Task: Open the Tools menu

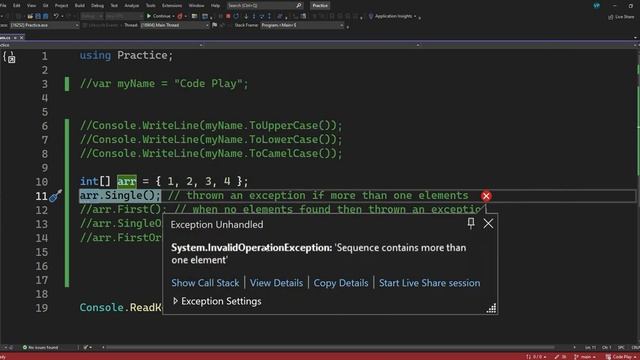Action: point(151,6)
